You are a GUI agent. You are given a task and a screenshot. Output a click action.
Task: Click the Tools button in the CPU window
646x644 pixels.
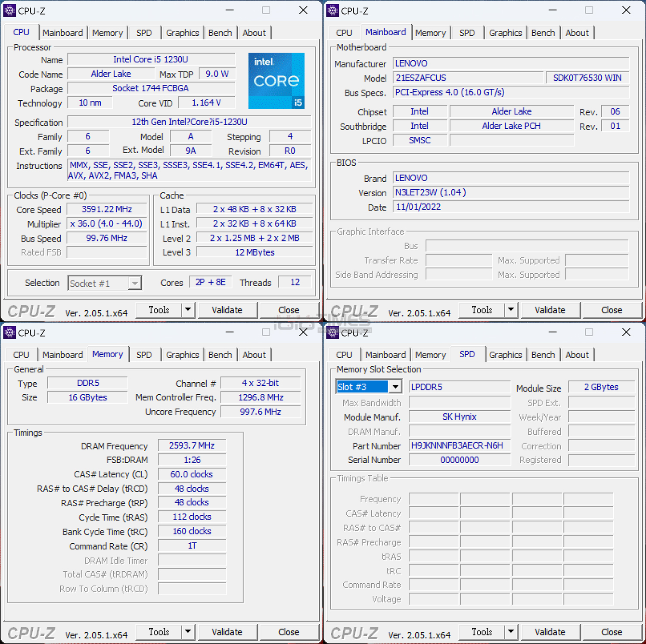[159, 310]
